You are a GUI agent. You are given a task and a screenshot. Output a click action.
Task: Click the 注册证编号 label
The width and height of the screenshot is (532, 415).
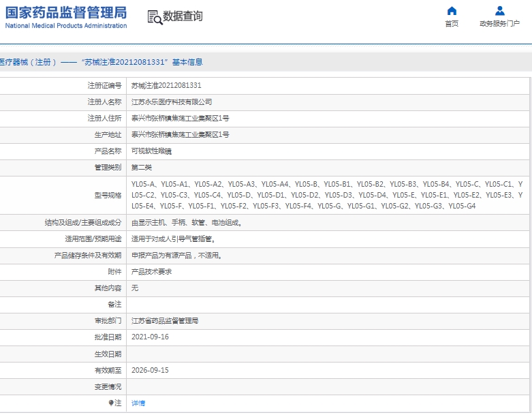point(104,85)
